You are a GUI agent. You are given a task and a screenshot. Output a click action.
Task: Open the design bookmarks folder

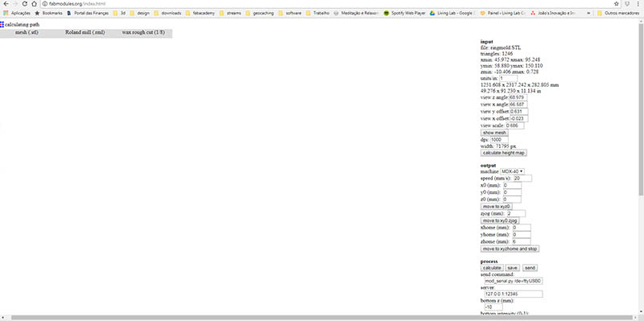click(139, 13)
